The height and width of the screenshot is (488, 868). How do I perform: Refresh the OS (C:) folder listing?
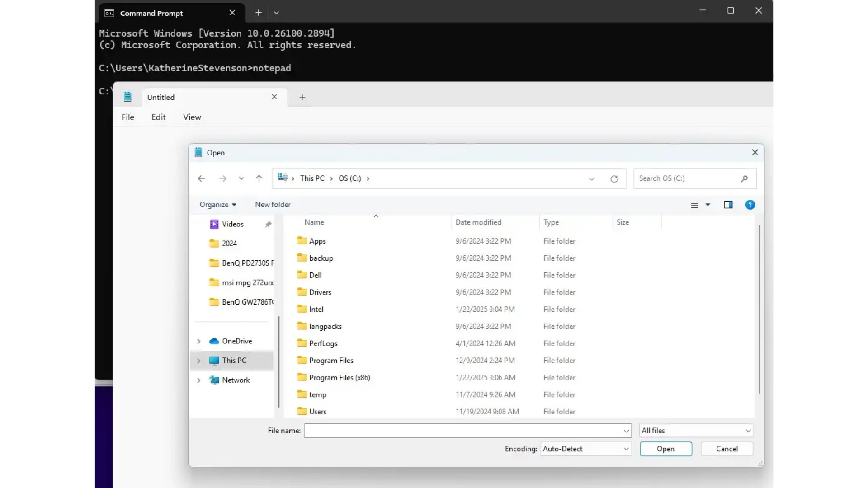coord(614,179)
